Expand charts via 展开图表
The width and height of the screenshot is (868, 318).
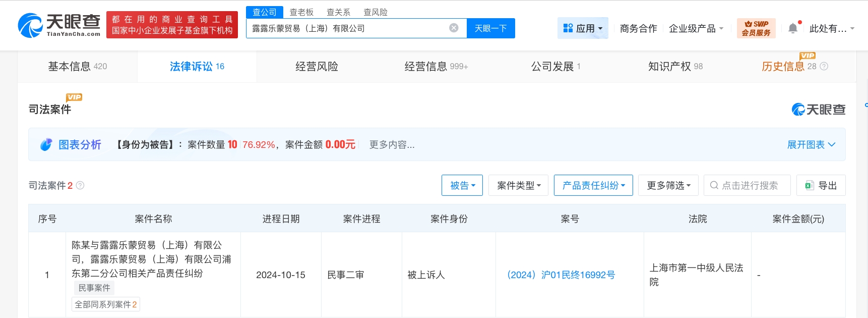tap(811, 145)
